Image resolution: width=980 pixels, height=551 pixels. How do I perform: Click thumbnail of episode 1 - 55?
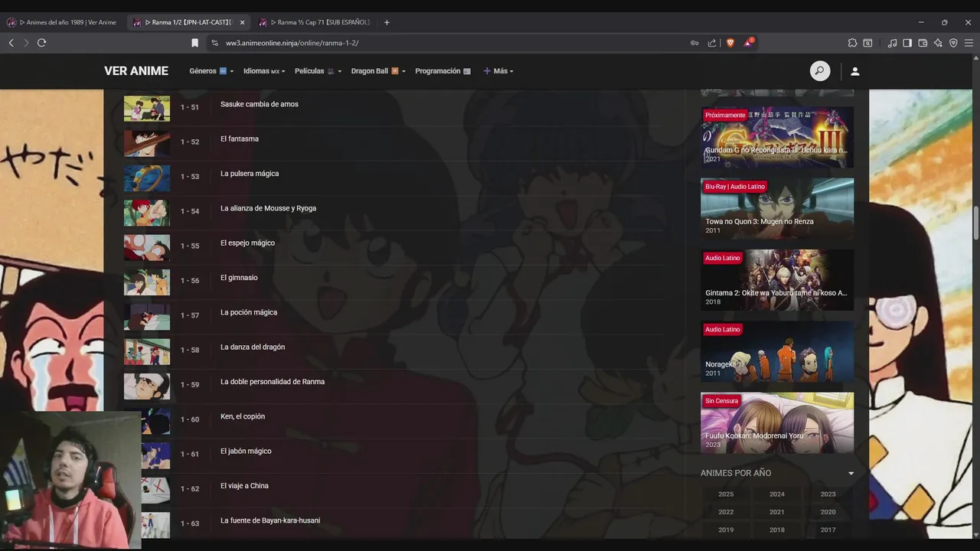point(147,247)
